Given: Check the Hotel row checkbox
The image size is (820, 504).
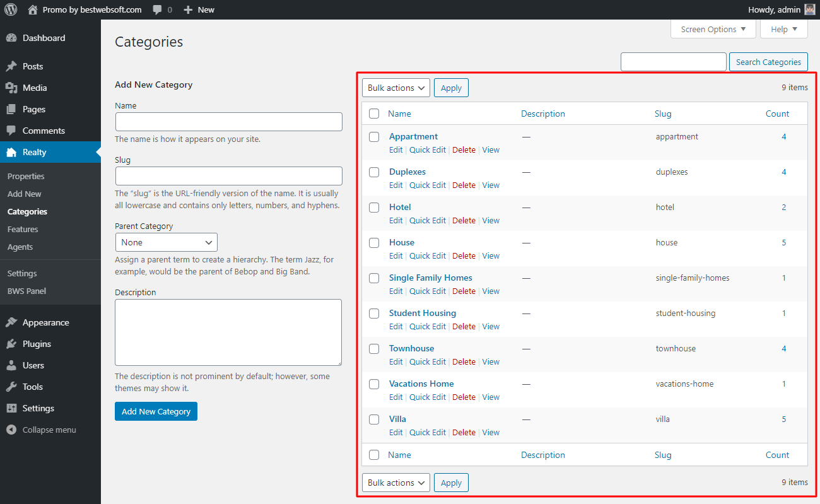Looking at the screenshot, I should pyautogui.click(x=374, y=207).
